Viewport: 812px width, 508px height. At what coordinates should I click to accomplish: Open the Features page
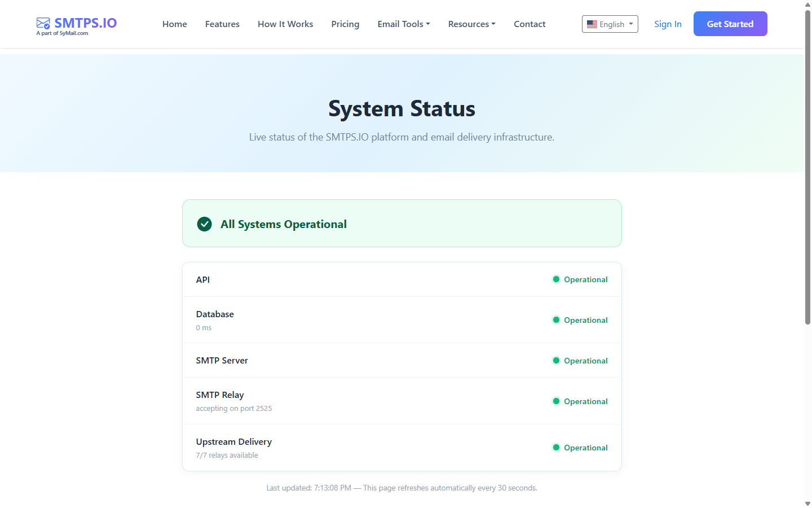coord(222,24)
